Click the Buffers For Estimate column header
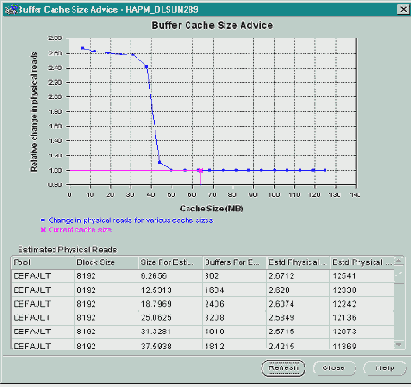 234,262
